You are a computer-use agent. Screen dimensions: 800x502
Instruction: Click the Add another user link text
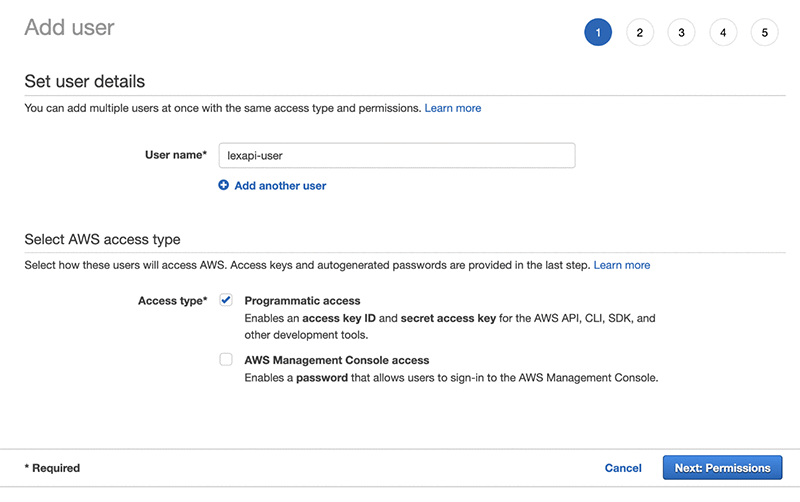pyautogui.click(x=280, y=186)
